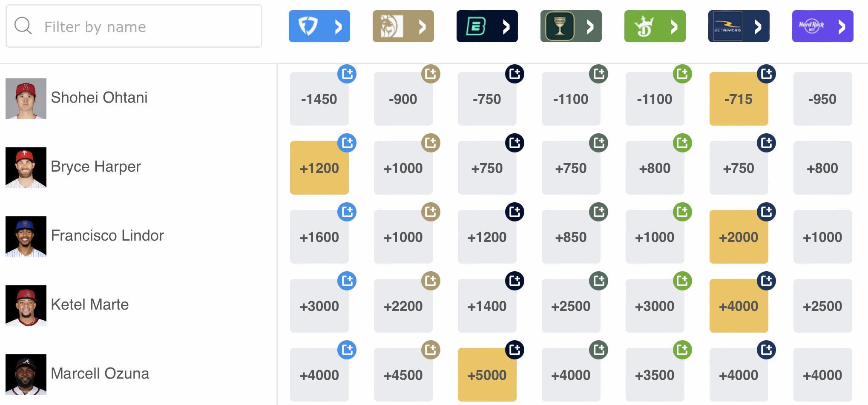The height and width of the screenshot is (405, 868).
Task: Open the Hard Rock Bet logo button
Action: point(822,26)
